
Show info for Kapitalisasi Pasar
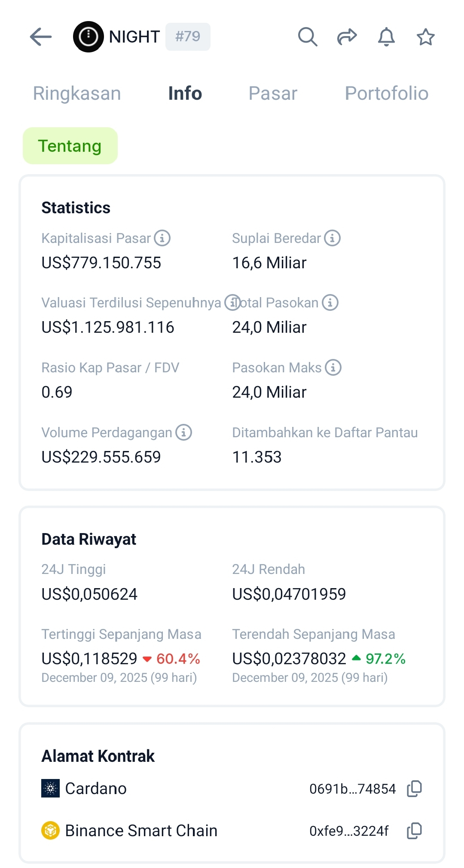[x=162, y=238]
